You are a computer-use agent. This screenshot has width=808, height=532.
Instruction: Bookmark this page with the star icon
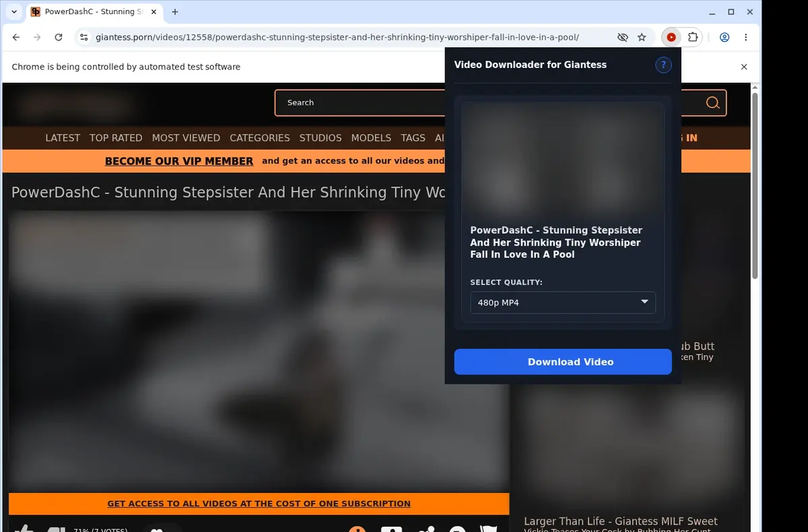pos(642,38)
